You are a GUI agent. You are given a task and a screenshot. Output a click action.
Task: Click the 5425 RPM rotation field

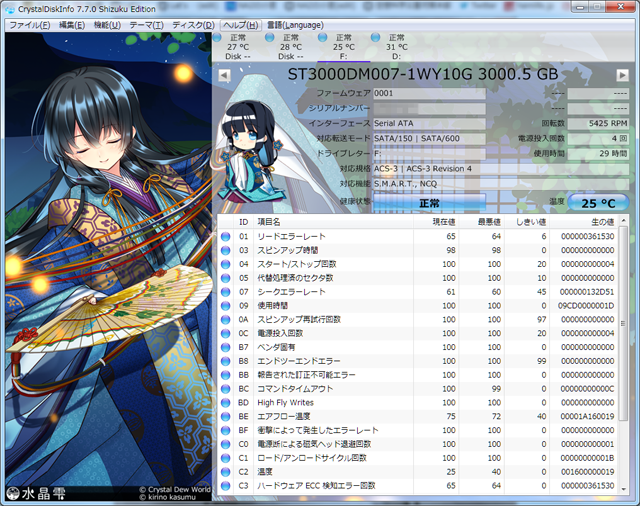pyautogui.click(x=598, y=123)
